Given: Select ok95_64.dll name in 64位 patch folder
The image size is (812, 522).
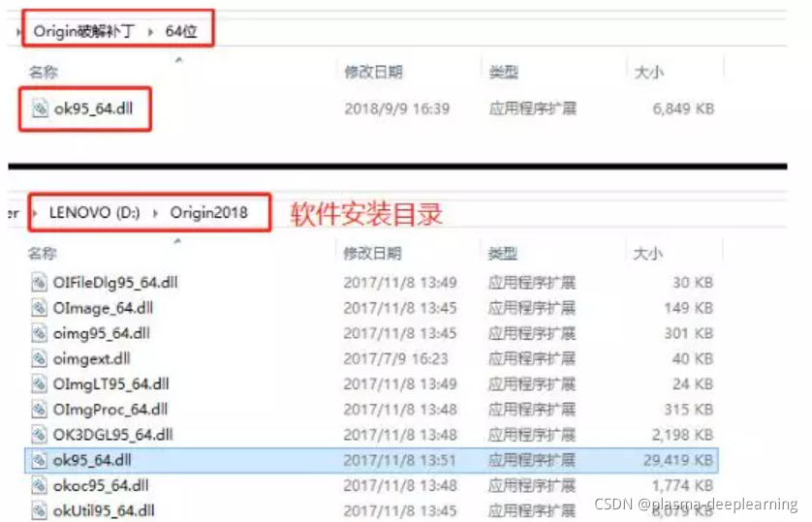Looking at the screenshot, I should tap(94, 108).
